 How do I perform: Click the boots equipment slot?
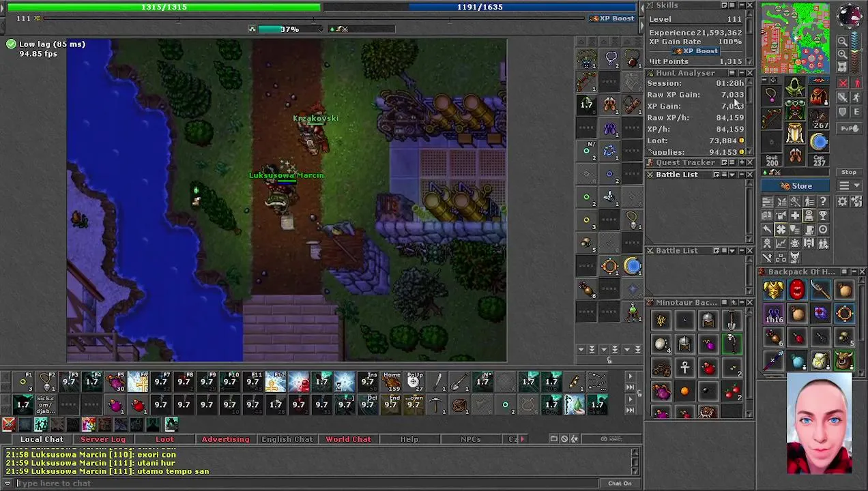click(795, 155)
